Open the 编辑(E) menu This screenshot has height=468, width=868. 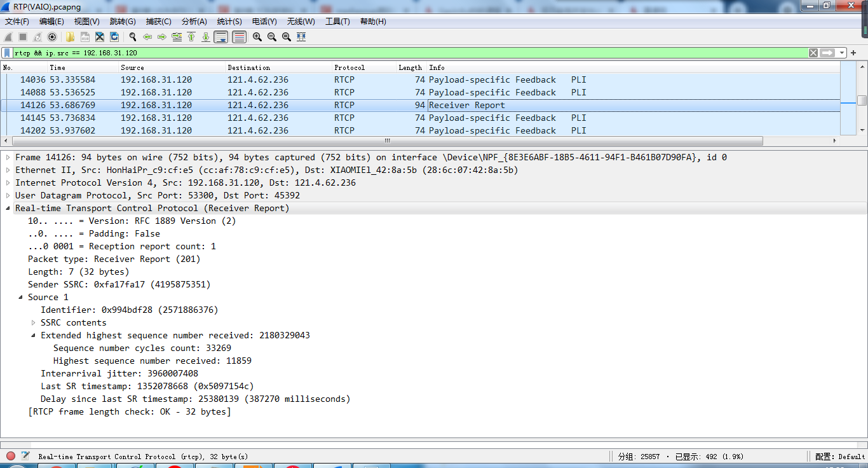point(51,22)
